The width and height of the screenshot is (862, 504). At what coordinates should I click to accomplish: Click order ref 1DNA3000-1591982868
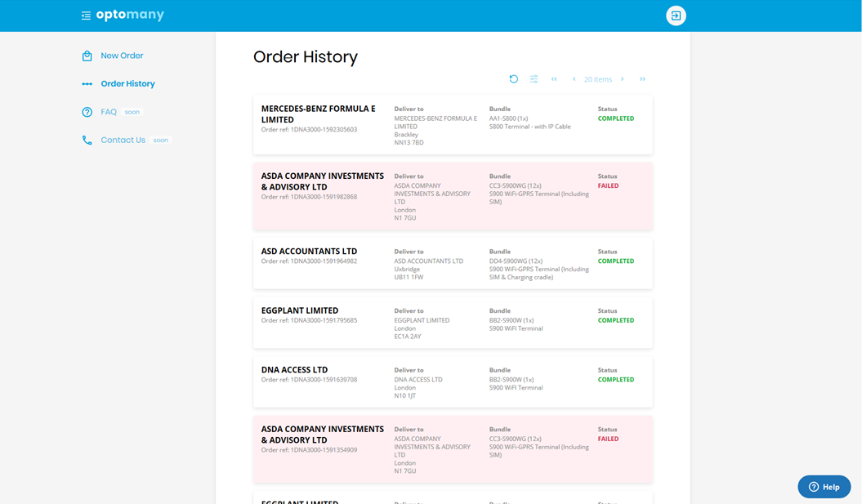pos(309,197)
